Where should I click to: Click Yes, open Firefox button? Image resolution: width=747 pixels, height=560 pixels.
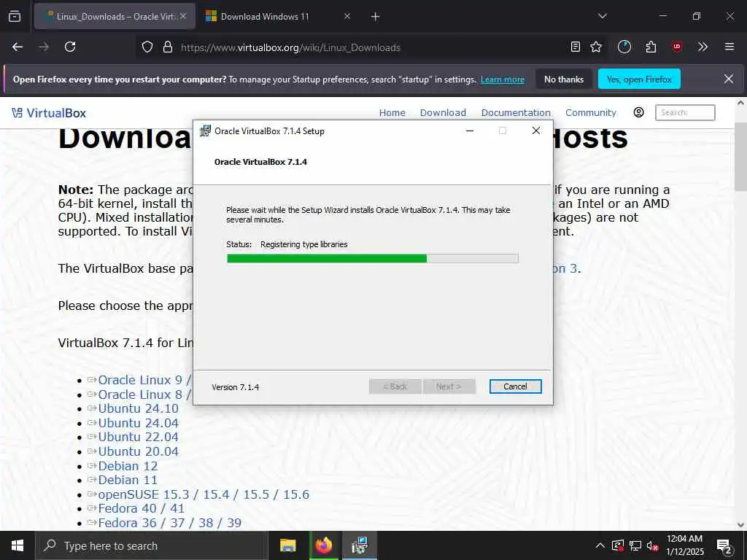click(639, 79)
